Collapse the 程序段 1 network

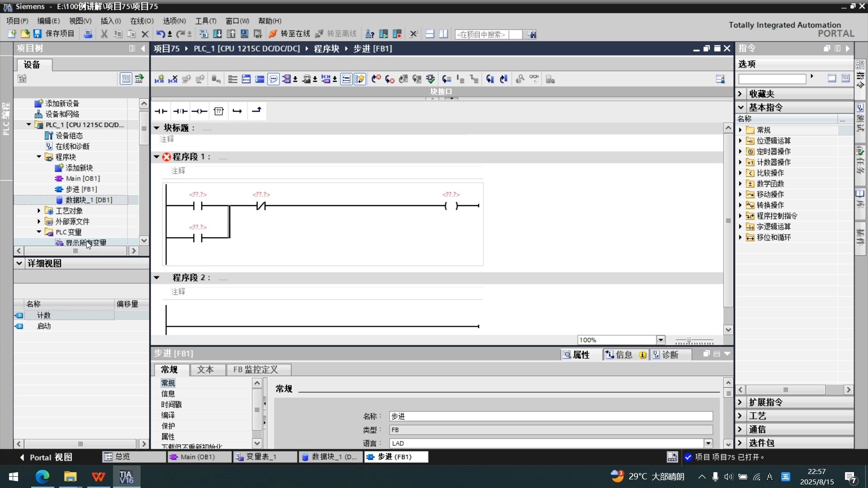(x=156, y=157)
